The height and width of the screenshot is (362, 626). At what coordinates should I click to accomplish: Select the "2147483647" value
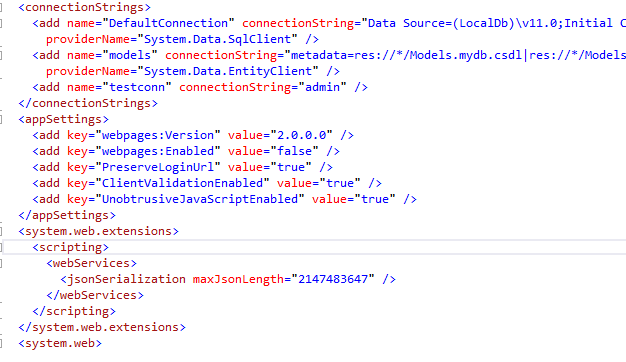pyautogui.click(x=333, y=279)
